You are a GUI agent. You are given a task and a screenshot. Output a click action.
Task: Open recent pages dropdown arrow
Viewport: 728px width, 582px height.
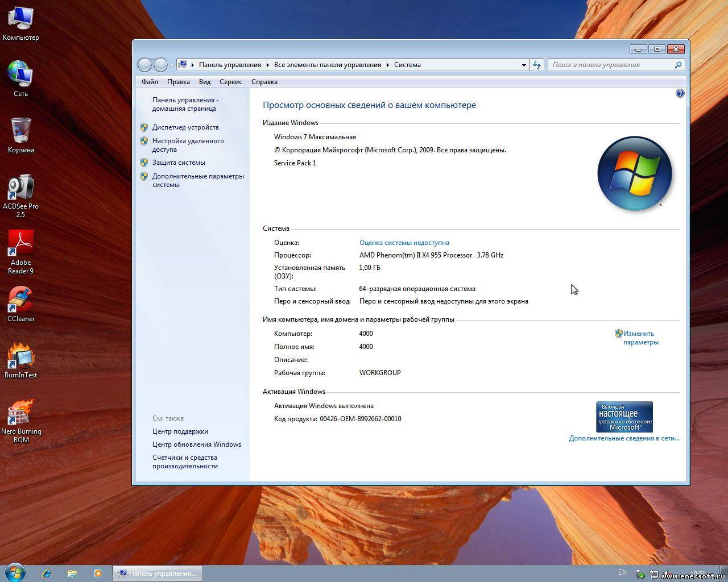coord(172,65)
